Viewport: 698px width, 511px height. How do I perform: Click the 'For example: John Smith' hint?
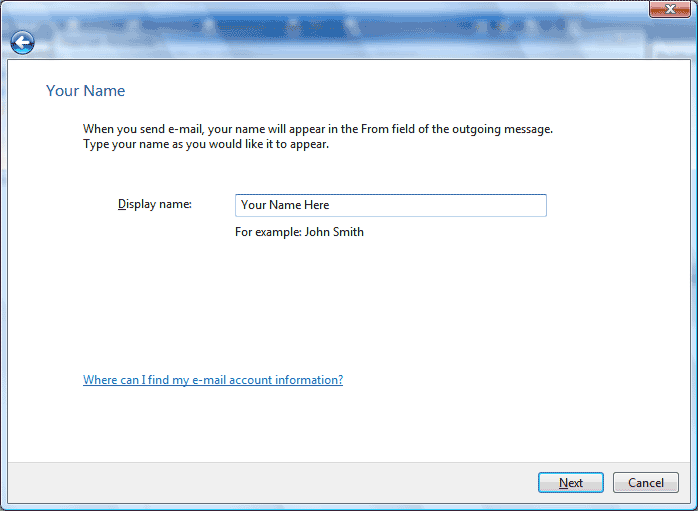click(x=299, y=232)
